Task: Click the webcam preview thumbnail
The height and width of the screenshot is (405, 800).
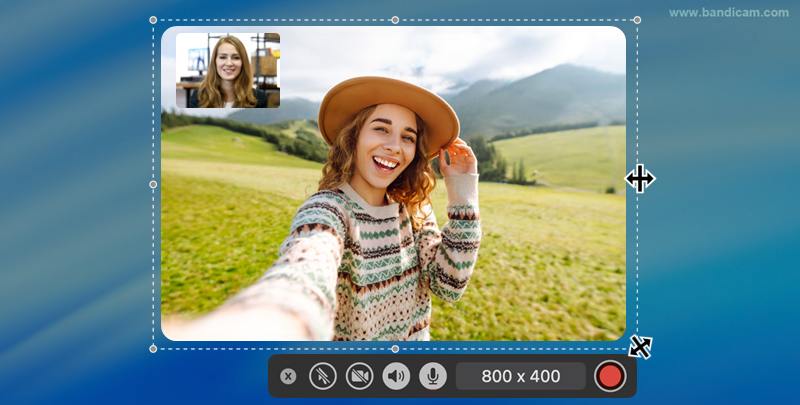Action: tap(228, 70)
